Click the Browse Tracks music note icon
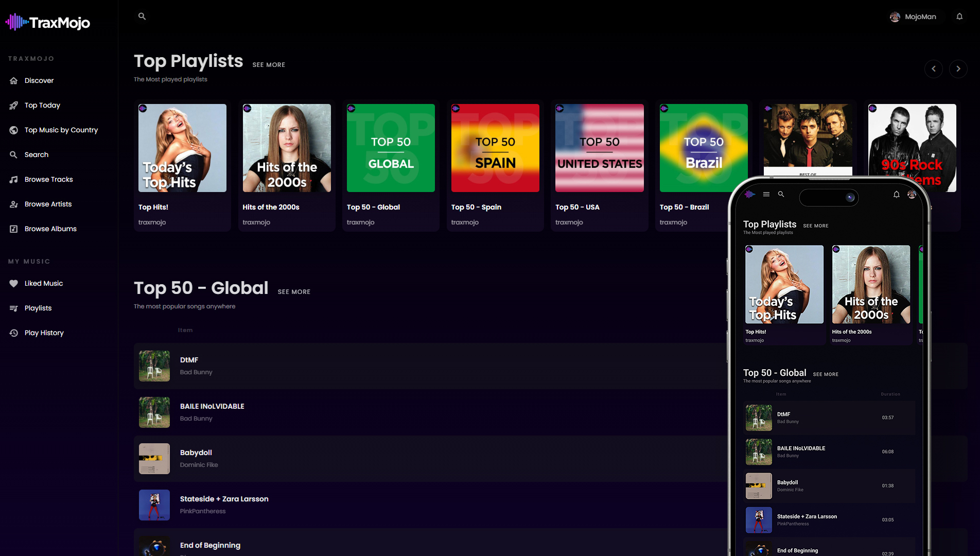This screenshot has height=556, width=980. click(14, 180)
